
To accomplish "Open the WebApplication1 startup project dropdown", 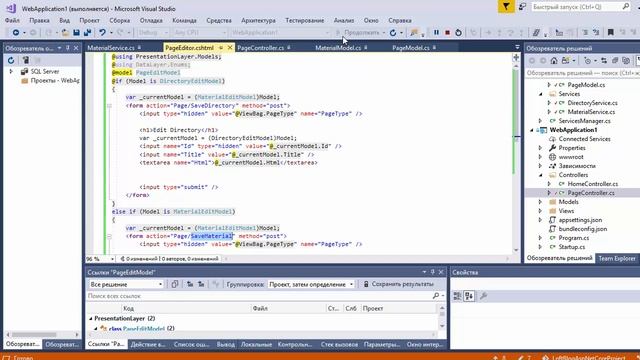I will tap(280, 32).
